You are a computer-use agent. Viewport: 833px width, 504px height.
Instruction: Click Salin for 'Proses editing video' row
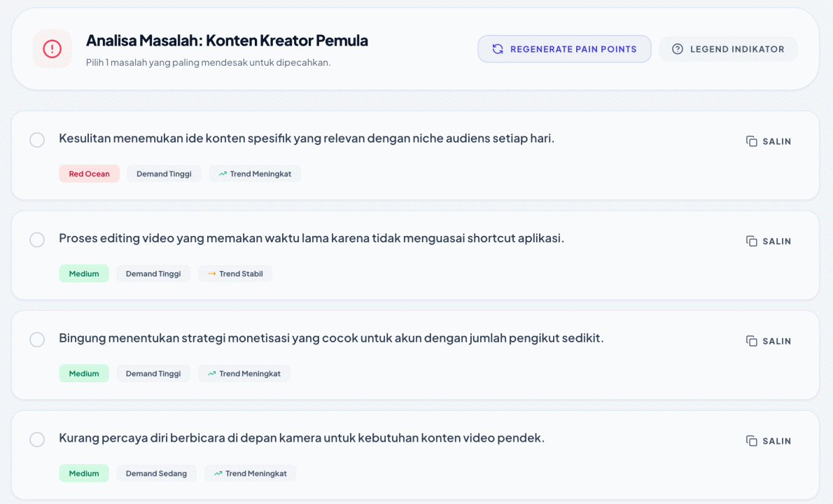point(769,241)
